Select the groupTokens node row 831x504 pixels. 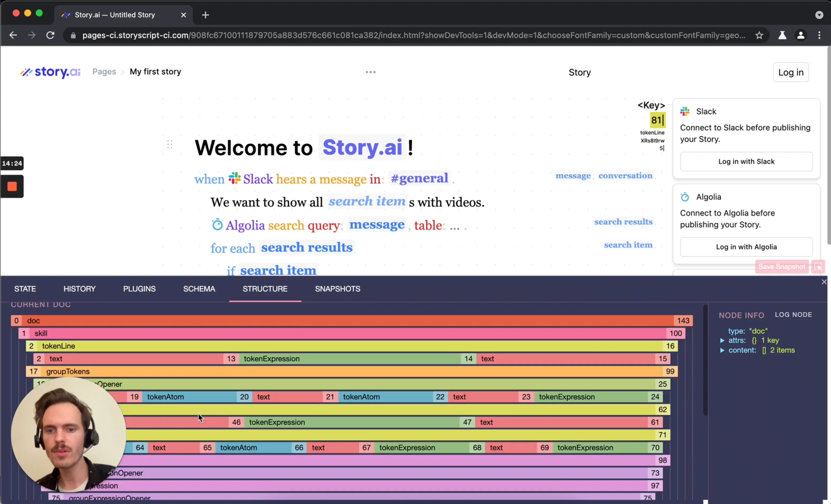[x=352, y=371]
